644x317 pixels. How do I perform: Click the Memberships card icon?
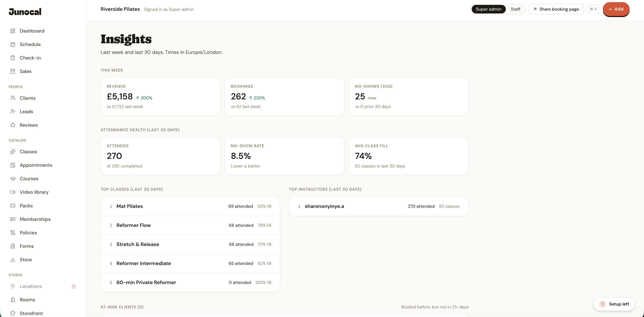pyautogui.click(x=13, y=219)
